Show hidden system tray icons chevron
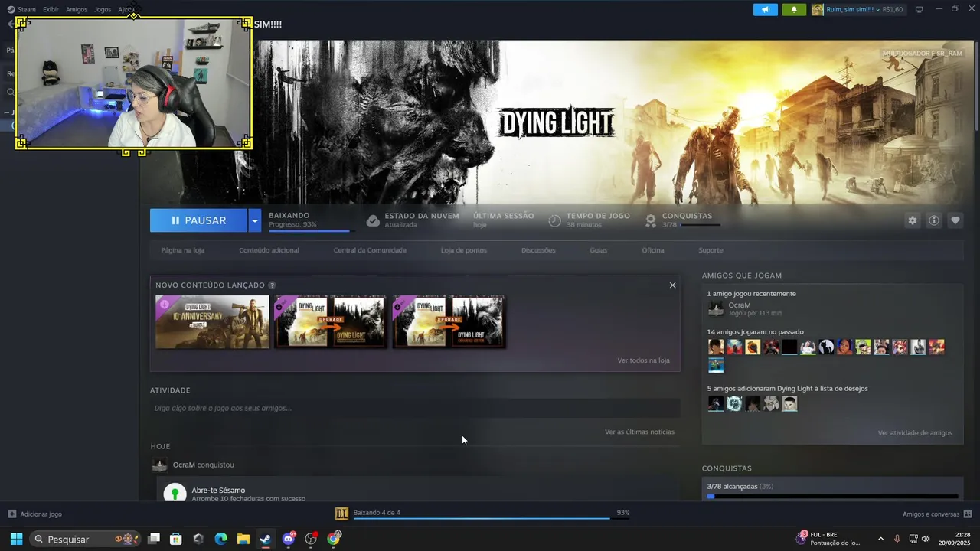Screen dimensions: 980x551 tap(880, 539)
